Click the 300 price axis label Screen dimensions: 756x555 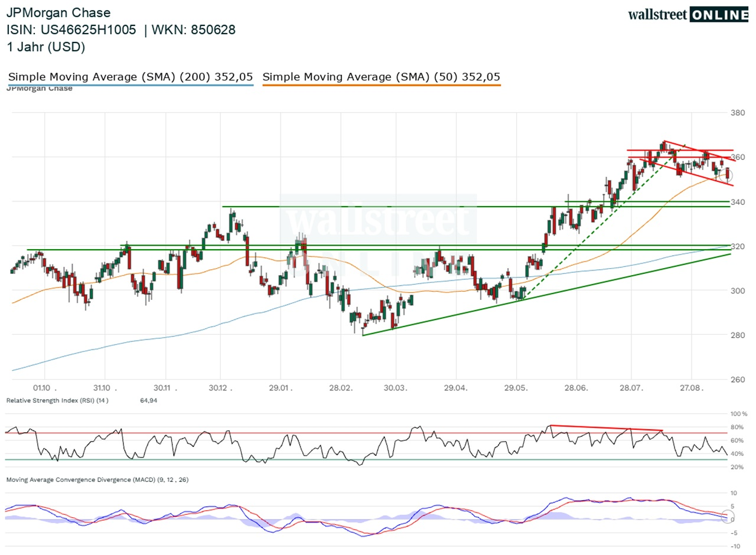click(739, 290)
